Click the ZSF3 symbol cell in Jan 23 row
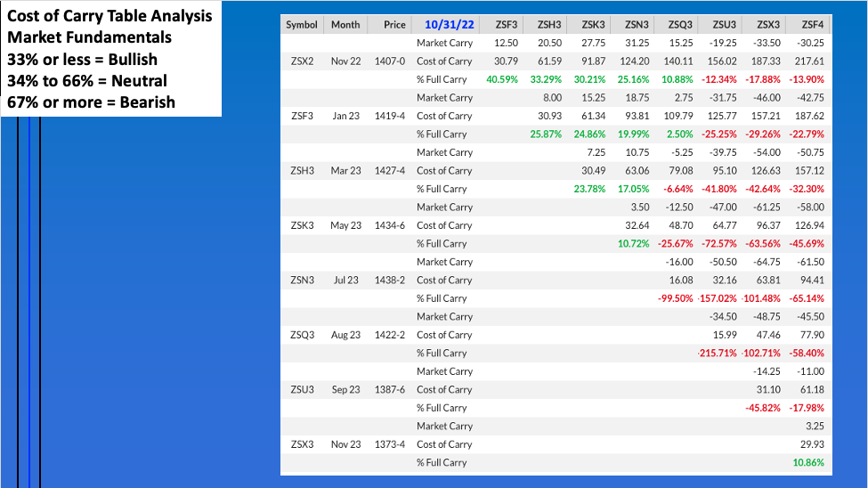 tap(303, 116)
